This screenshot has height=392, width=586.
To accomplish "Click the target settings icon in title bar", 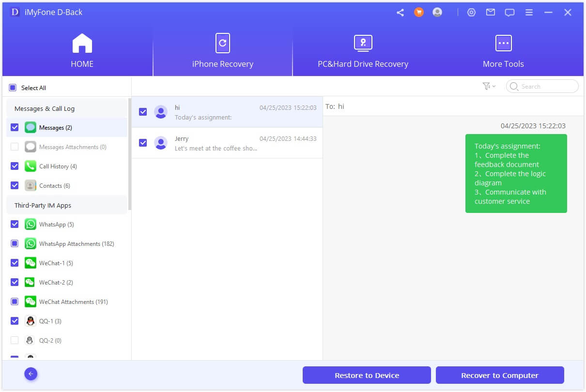I will [x=471, y=13].
